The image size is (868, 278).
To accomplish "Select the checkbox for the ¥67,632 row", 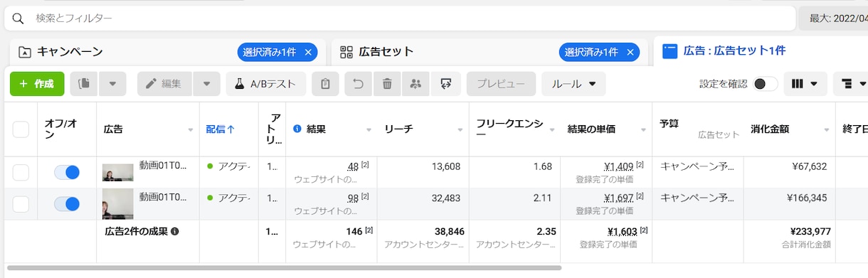I will [21, 172].
